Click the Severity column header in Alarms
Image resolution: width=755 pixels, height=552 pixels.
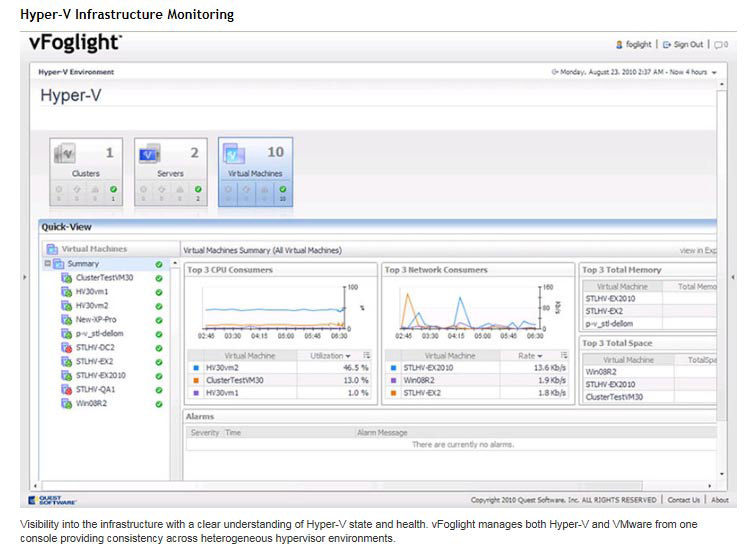205,433
